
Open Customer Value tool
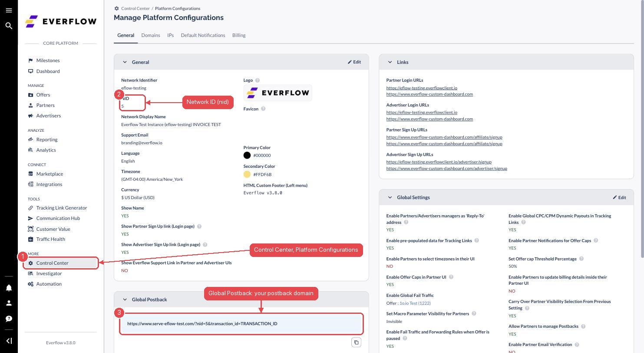click(53, 229)
